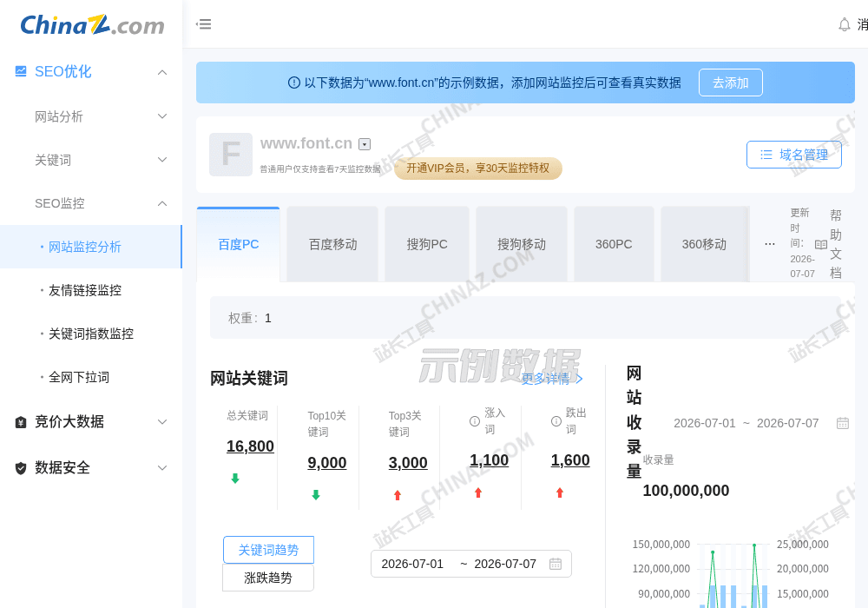This screenshot has height=608, width=868.
Task: Click the ChinaZ.com logo
Action: (x=92, y=25)
